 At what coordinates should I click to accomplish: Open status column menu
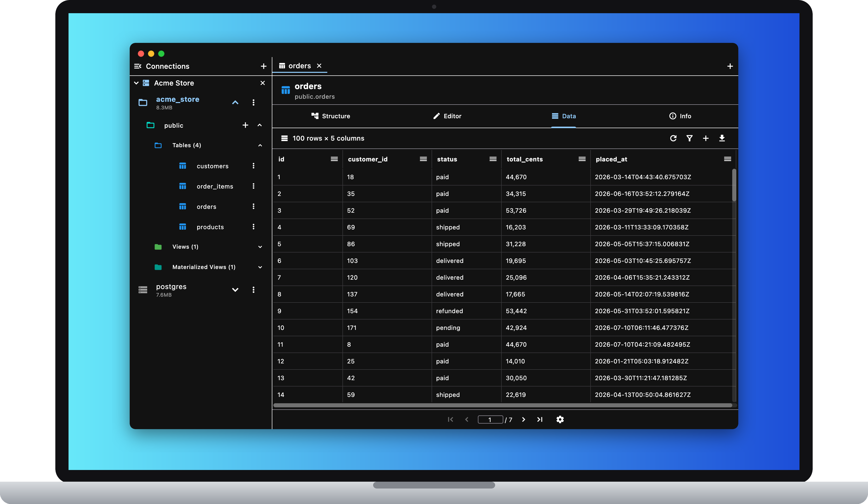pyautogui.click(x=493, y=159)
